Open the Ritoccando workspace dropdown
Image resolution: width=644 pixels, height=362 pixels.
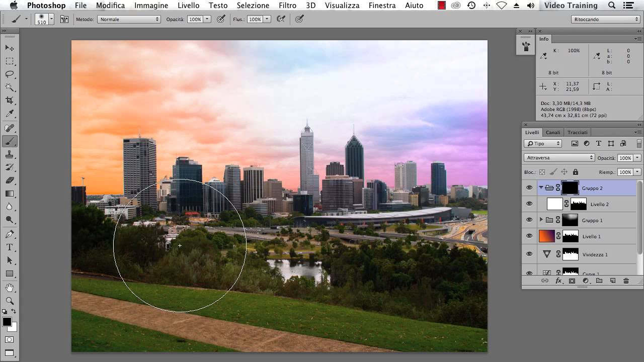coord(606,19)
